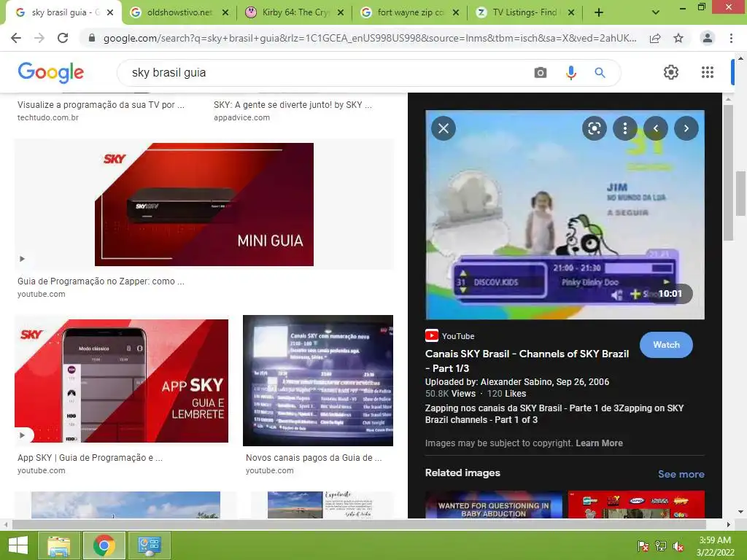This screenshot has height=560, width=747.
Task: Open SKY A gente se diverte result
Action: coord(293,105)
